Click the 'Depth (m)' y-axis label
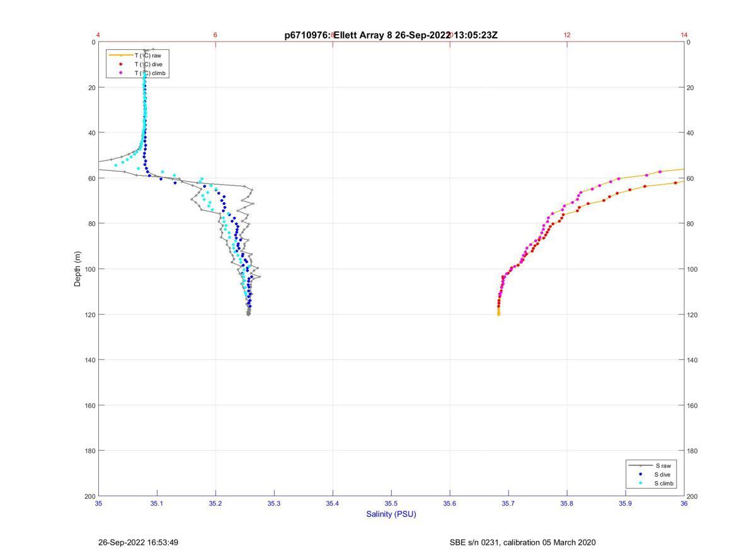This screenshot has width=756, height=558. [78, 269]
